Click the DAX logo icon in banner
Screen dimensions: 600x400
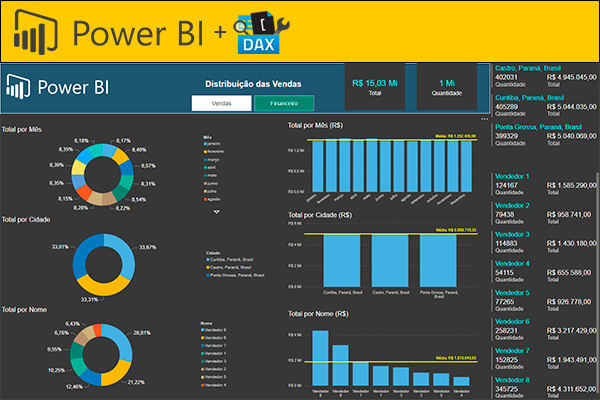click(262, 33)
